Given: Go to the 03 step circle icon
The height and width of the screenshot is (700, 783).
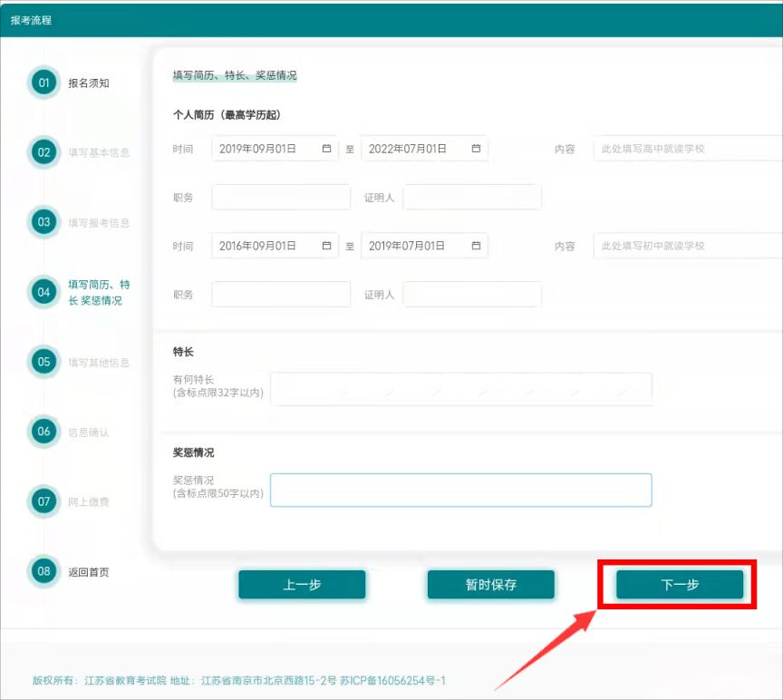Looking at the screenshot, I should pyautogui.click(x=43, y=222).
